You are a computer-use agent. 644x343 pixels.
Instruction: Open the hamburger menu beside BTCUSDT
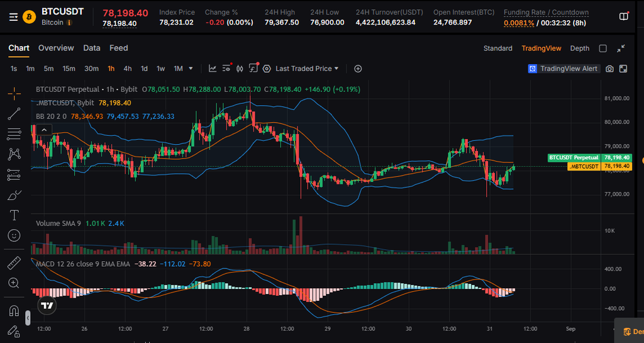coord(14,17)
